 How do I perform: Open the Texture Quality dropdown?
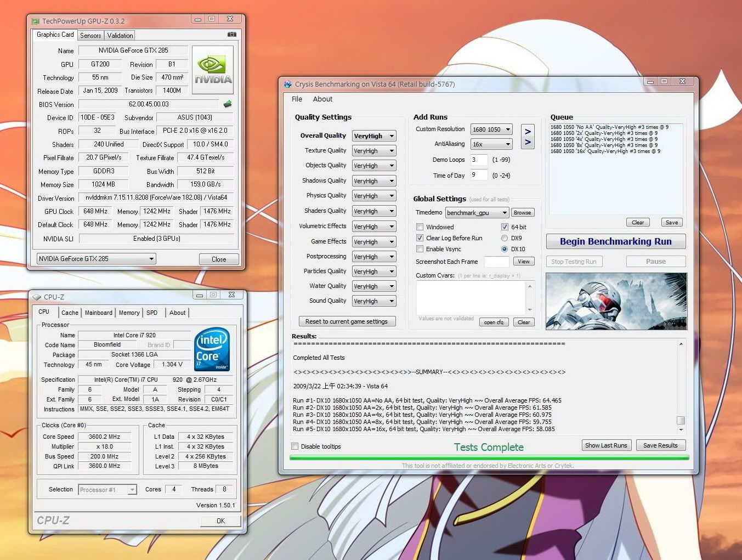[374, 151]
